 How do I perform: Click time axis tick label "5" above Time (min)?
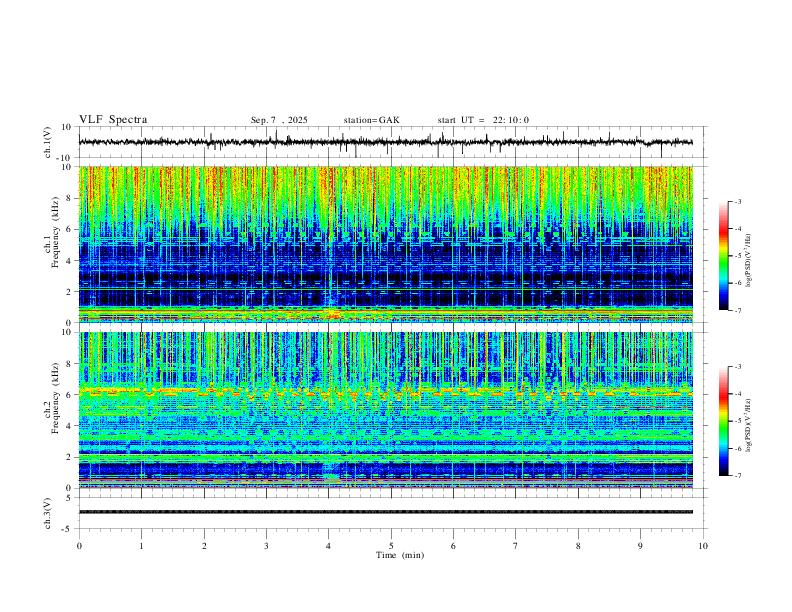(x=391, y=546)
